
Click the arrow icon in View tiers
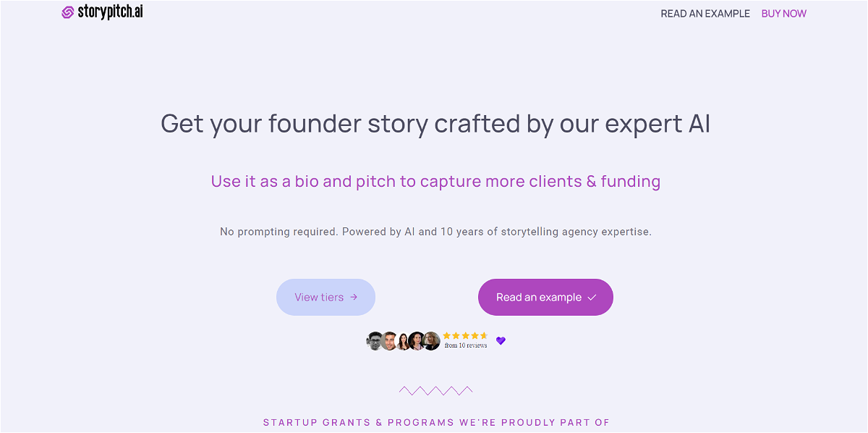pos(354,297)
